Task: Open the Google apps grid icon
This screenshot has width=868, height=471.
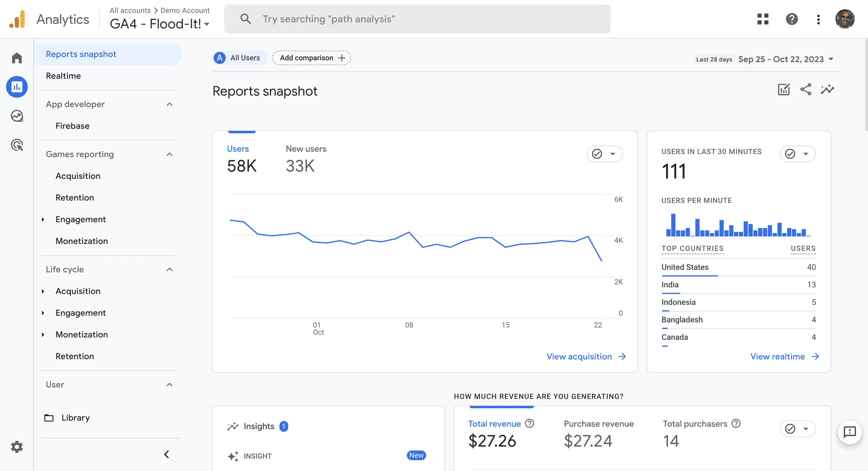Action: click(763, 19)
